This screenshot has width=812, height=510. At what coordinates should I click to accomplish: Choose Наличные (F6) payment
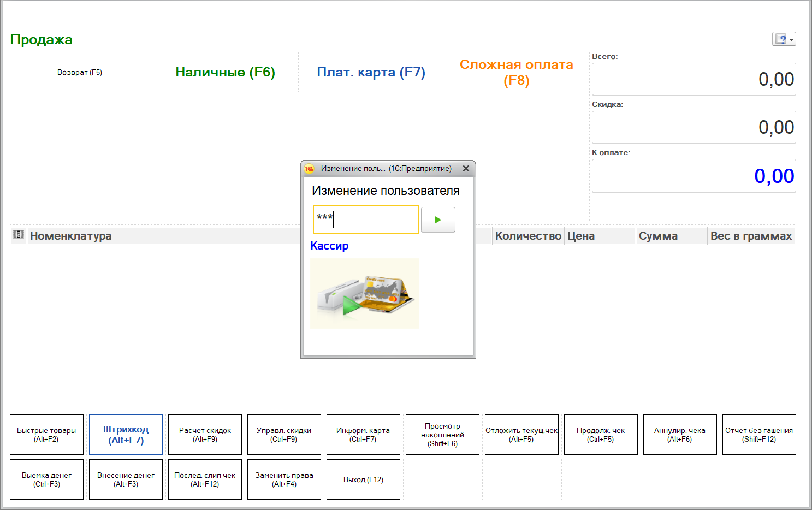click(x=225, y=72)
